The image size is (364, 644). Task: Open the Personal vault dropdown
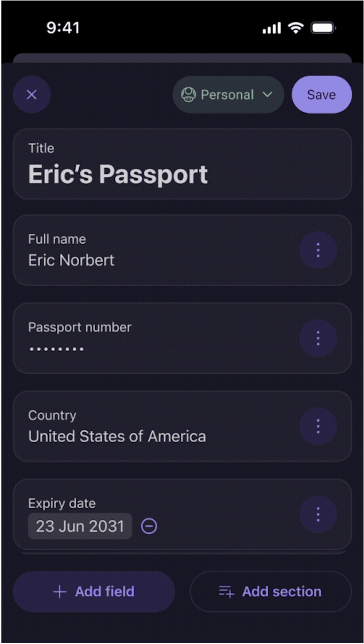pos(228,95)
